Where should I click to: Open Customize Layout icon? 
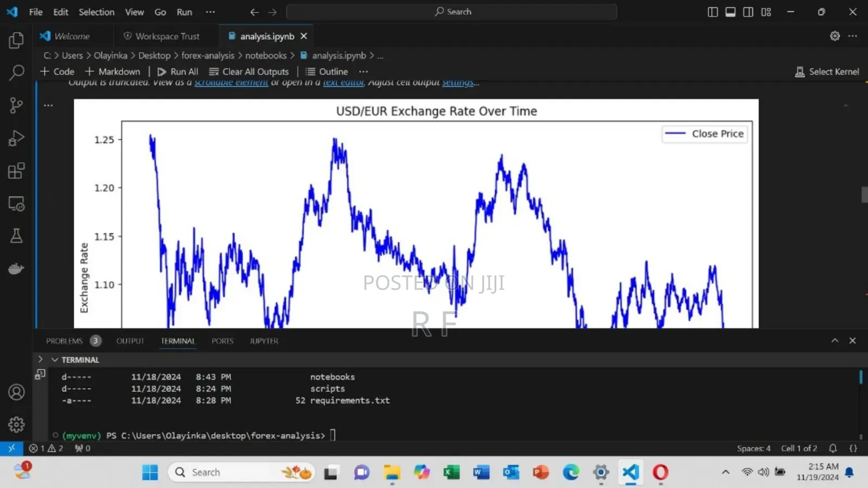[766, 12]
